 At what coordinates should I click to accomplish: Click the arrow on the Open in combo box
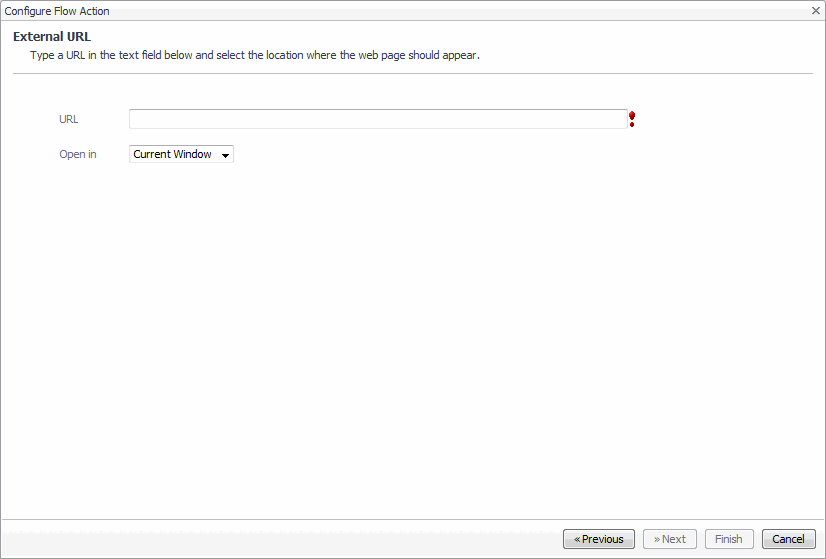click(x=226, y=155)
